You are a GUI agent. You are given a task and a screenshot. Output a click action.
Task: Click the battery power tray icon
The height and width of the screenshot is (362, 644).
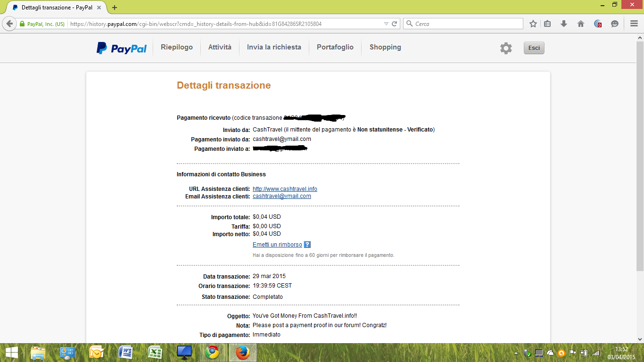[584, 353]
